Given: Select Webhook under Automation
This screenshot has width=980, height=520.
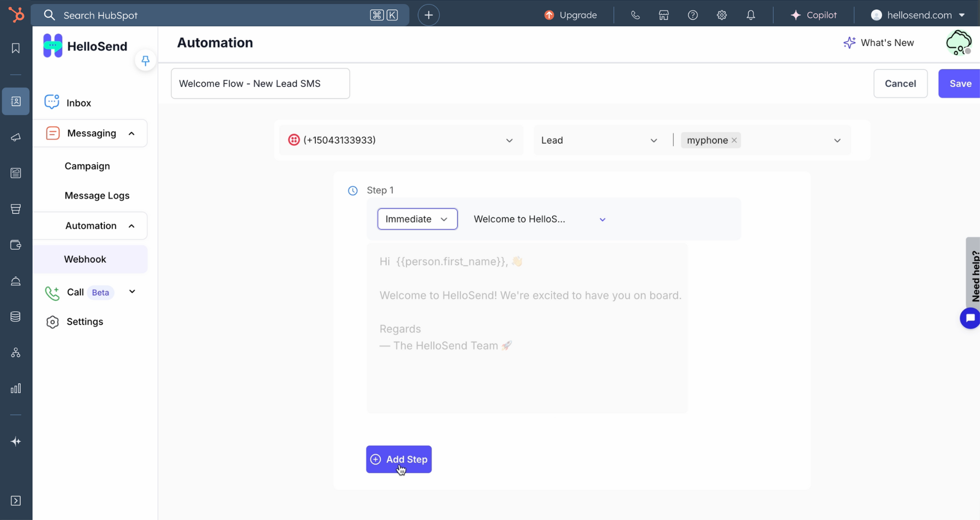Looking at the screenshot, I should click(x=90, y=259).
